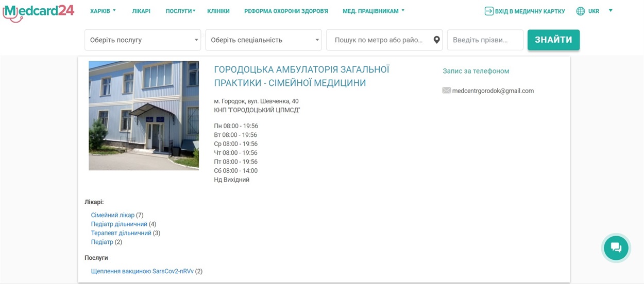The image size is (644, 284).
Task: Focus the surname input field
Action: coord(485,40)
